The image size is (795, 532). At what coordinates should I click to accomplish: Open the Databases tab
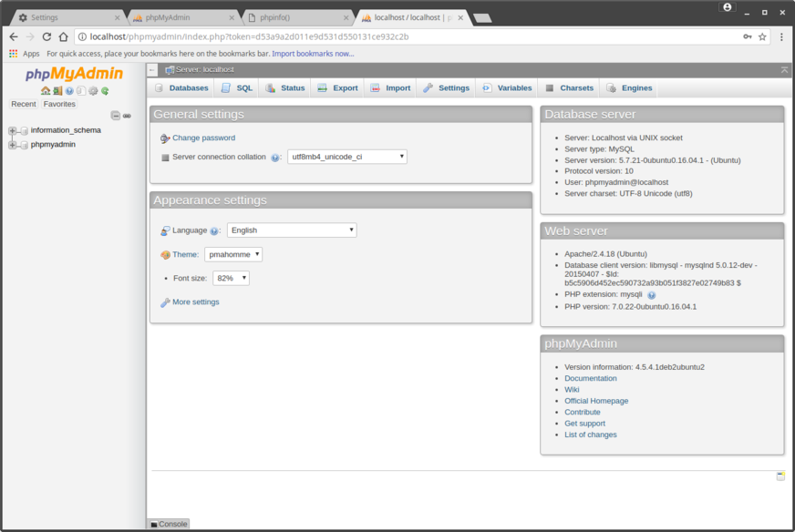coord(182,88)
